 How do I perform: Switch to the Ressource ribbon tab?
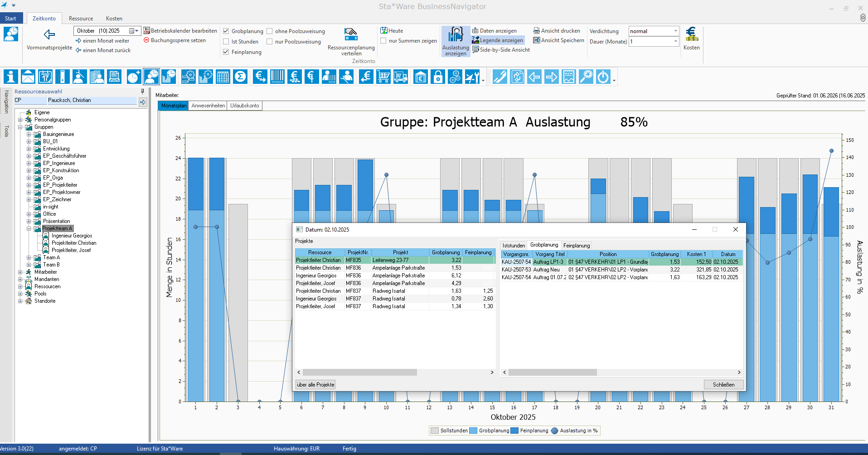pyautogui.click(x=81, y=19)
